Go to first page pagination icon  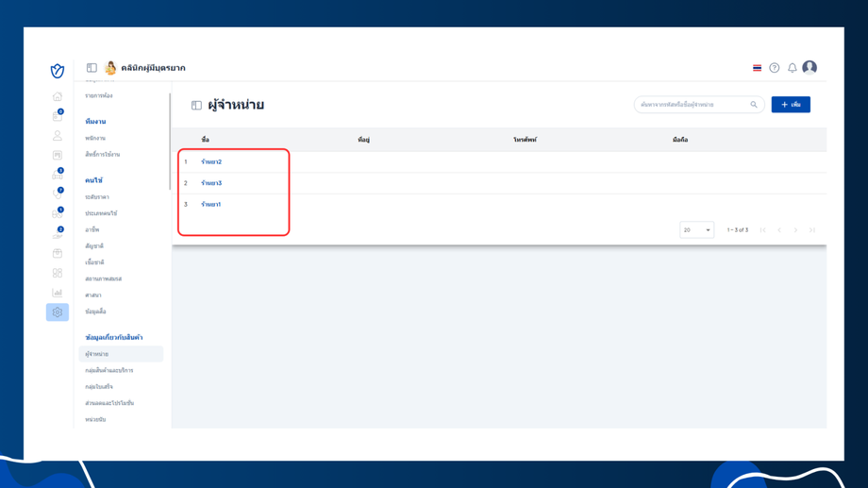(763, 230)
